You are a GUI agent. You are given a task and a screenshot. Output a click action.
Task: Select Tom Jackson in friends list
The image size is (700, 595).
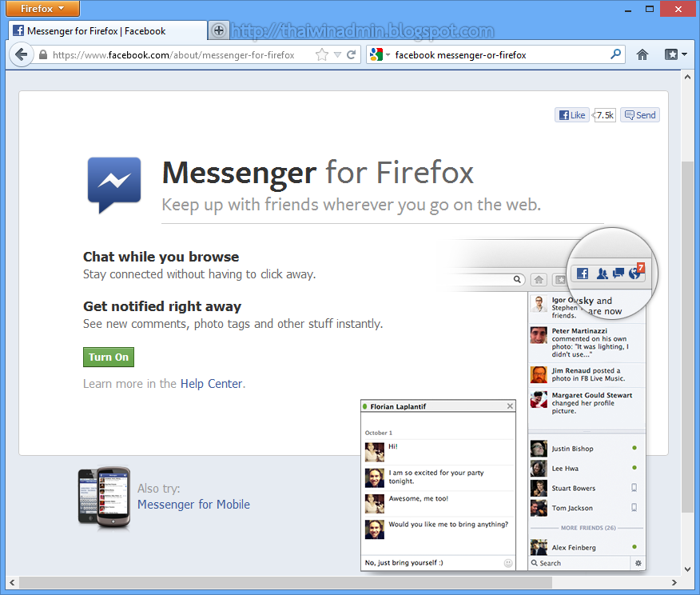pos(587,508)
